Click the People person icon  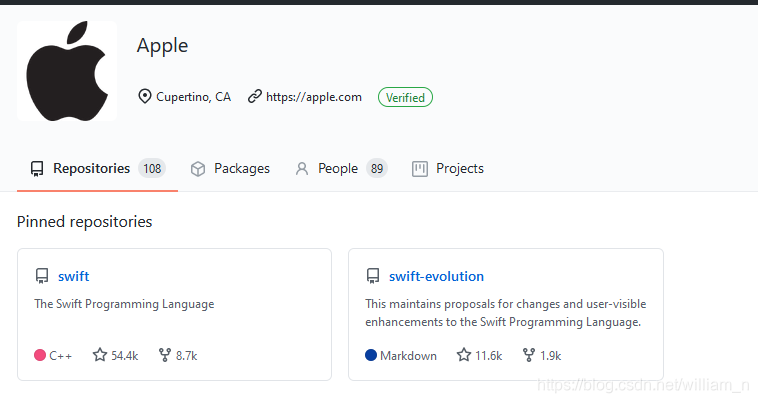pyautogui.click(x=302, y=169)
